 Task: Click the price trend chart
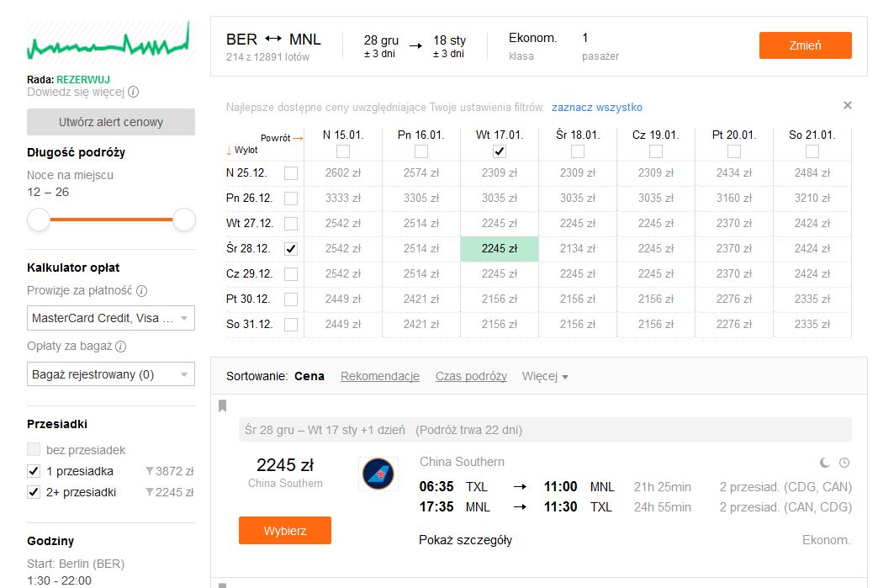coord(111,41)
